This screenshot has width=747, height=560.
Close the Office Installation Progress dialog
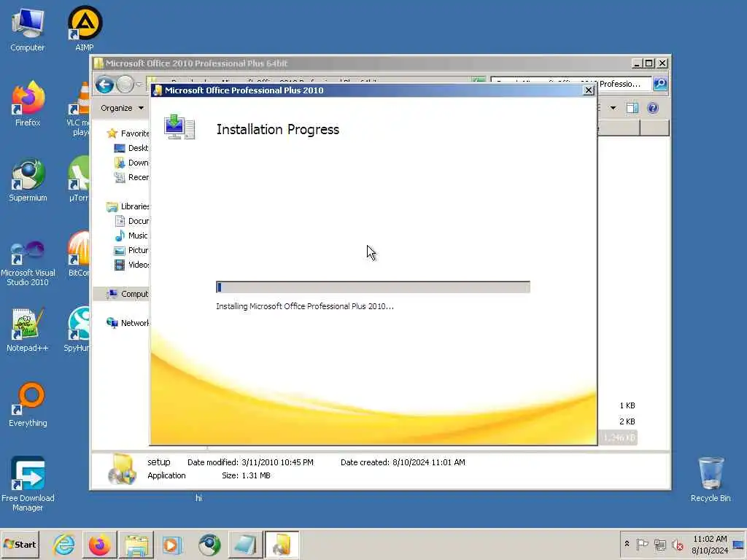pyautogui.click(x=589, y=90)
